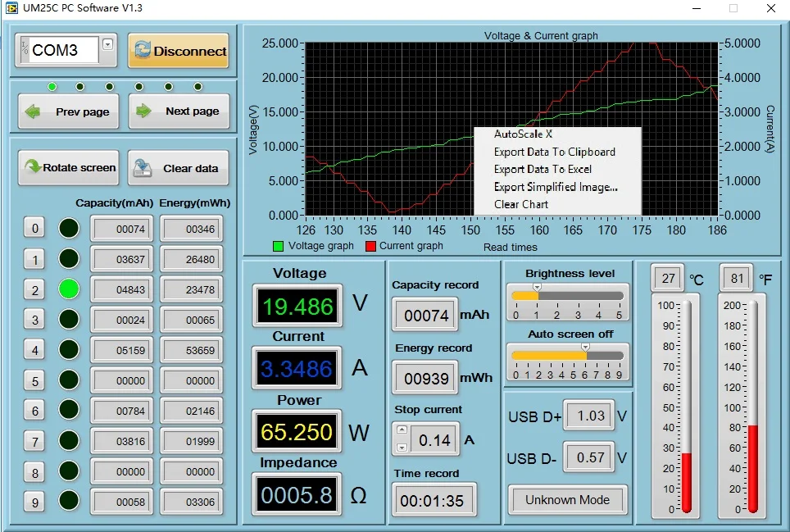Select data group 9 button

tap(34, 502)
